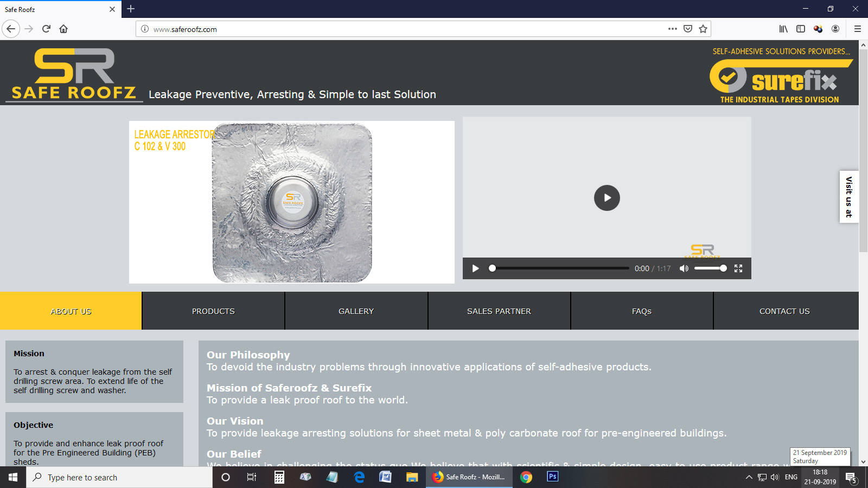Viewport: 868px width, 488px height.
Task: Open Microsoft Word from the taskbar
Action: click(x=385, y=477)
